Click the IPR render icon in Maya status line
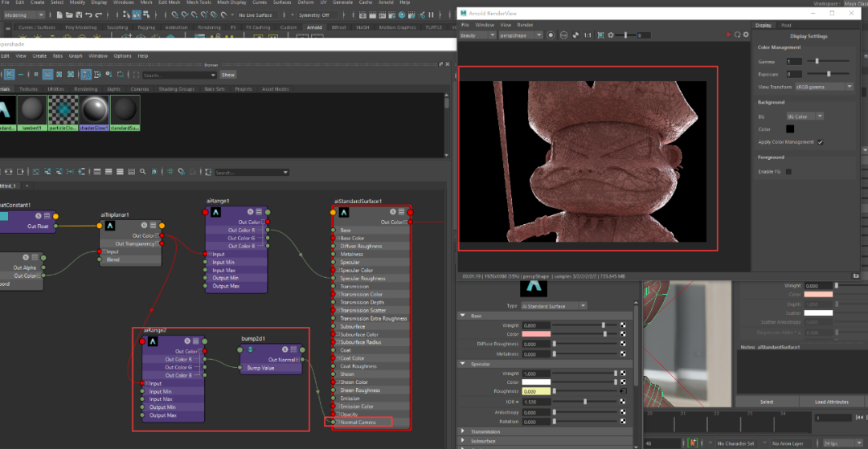Image resolution: width=868 pixels, height=449 pixels. coord(382,15)
